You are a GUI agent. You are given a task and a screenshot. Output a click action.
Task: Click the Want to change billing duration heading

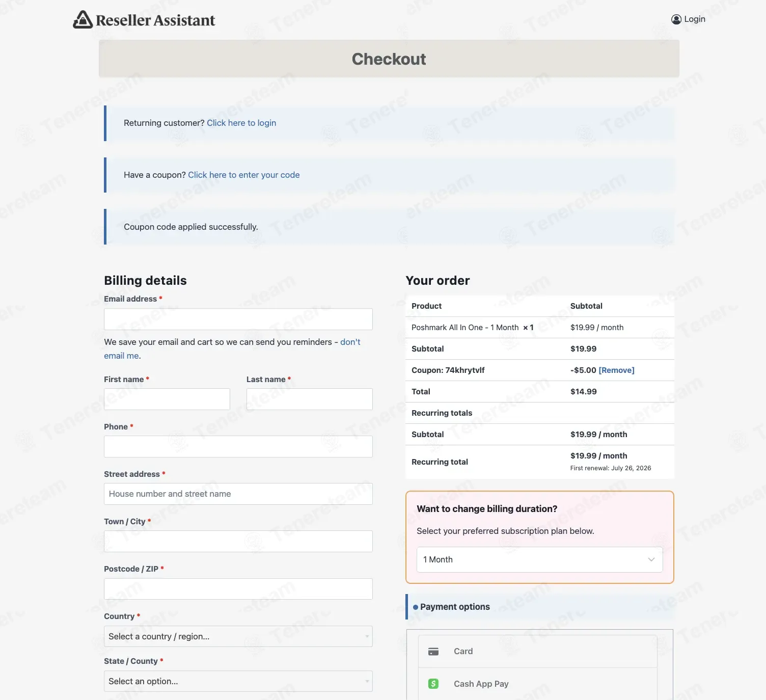click(487, 509)
